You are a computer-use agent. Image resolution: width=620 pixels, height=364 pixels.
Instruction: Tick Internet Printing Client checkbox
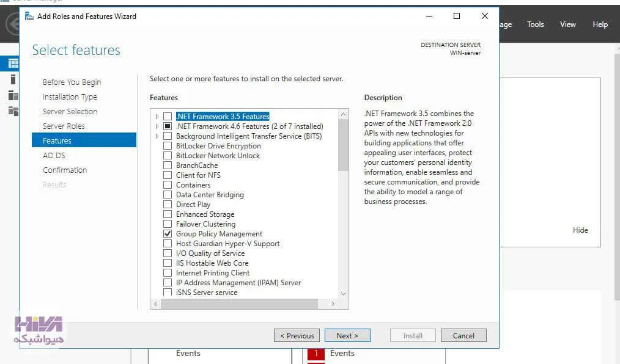pos(168,273)
